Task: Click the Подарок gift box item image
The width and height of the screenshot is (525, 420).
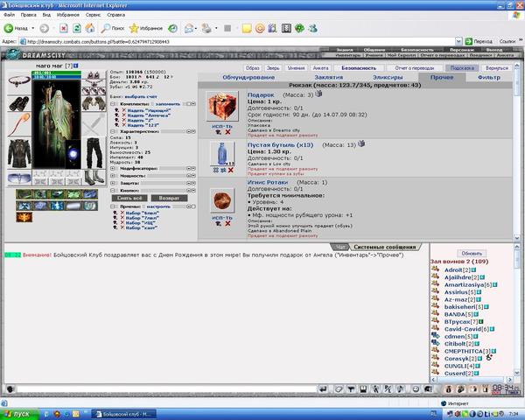Action: pyautogui.click(x=222, y=106)
